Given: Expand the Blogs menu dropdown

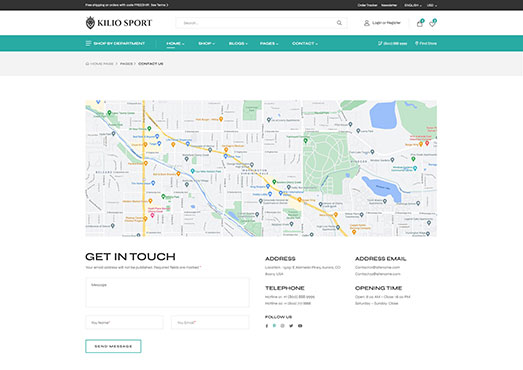Looking at the screenshot, I should [238, 44].
